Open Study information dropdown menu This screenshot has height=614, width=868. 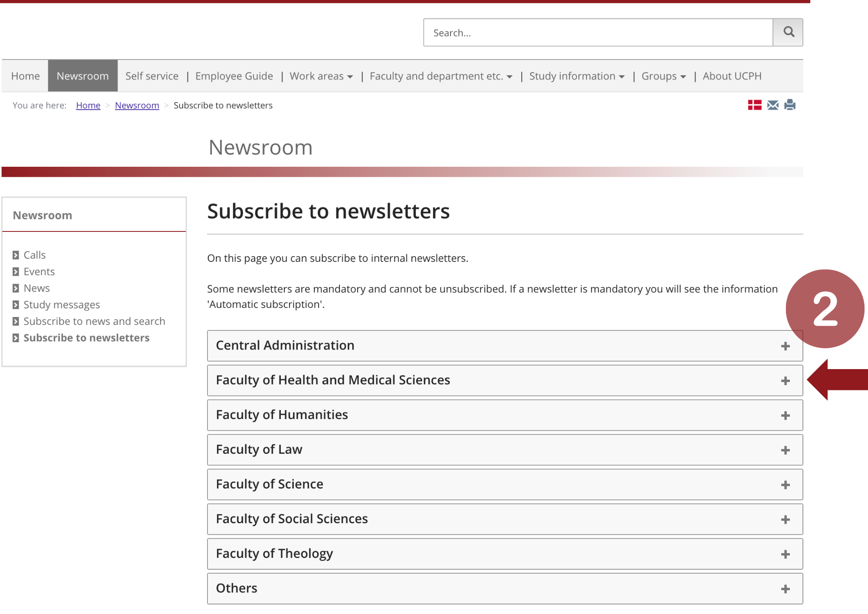[x=576, y=76]
